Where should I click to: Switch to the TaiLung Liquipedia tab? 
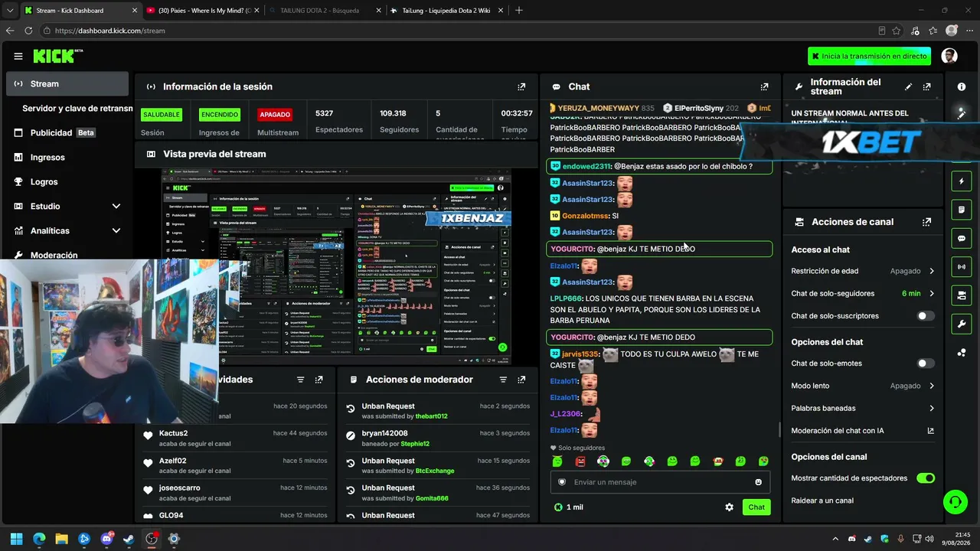[446, 11]
